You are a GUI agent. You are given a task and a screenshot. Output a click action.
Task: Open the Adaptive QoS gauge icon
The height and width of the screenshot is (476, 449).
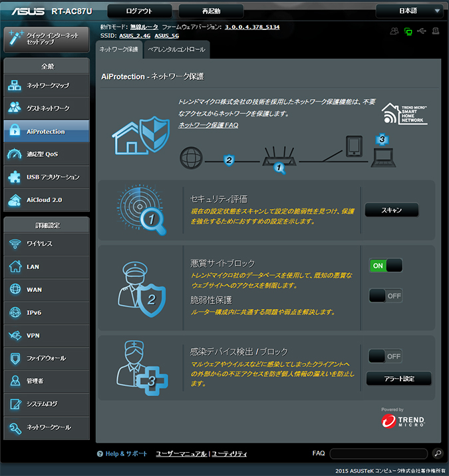coord(15,154)
